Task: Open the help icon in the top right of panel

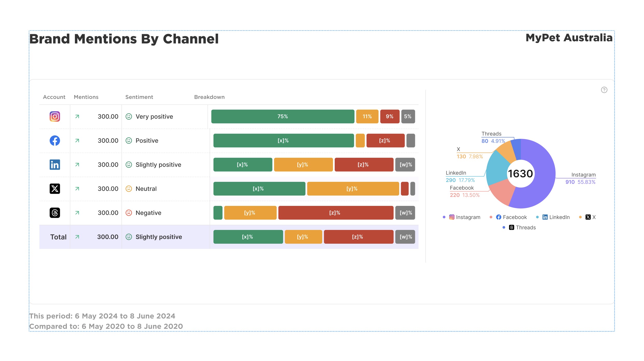Action: (x=604, y=90)
